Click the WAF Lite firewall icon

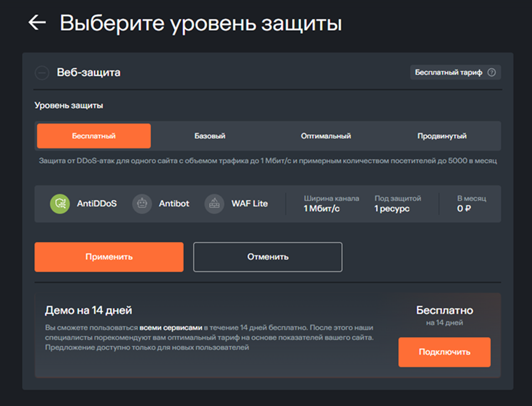click(x=214, y=203)
